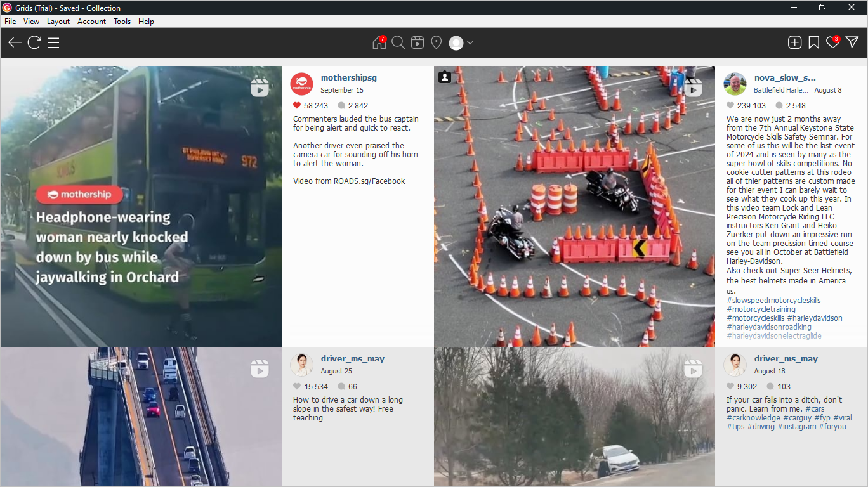Screen dimensions: 868x487
Task: Open the Battlefield Harle... location link
Action: [x=781, y=90]
